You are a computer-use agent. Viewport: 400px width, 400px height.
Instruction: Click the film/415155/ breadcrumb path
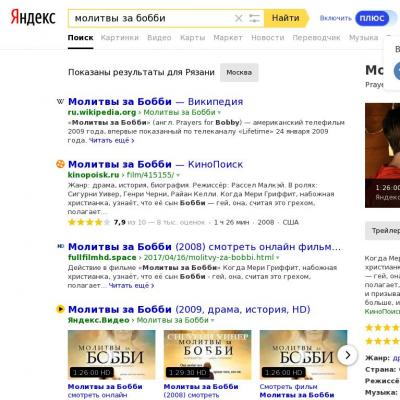tap(150, 175)
